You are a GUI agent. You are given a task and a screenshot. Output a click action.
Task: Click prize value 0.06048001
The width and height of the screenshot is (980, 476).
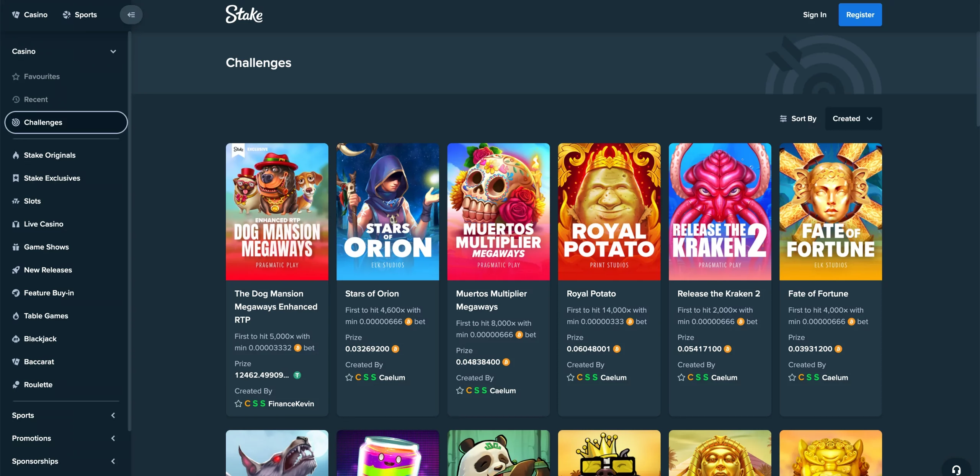pyautogui.click(x=588, y=349)
